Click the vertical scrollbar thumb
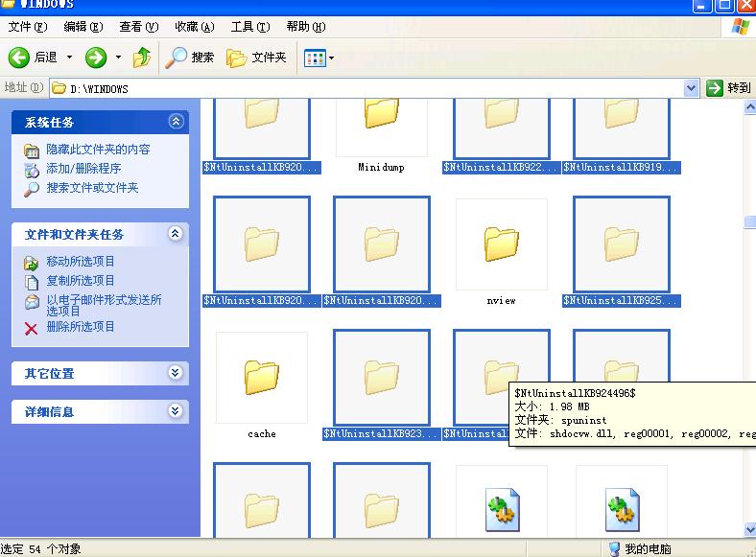 pos(749,221)
